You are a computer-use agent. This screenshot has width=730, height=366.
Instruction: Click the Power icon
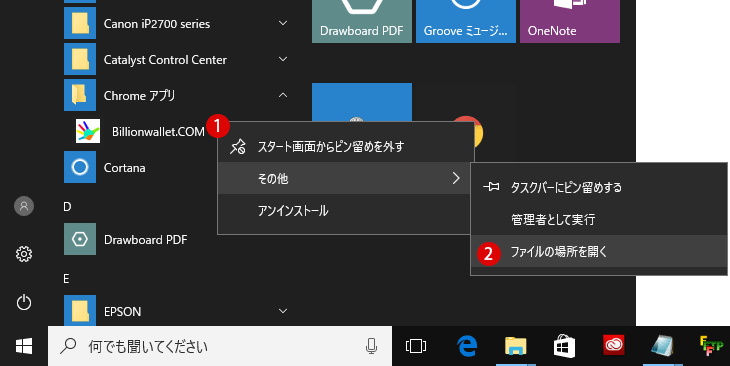[24, 303]
